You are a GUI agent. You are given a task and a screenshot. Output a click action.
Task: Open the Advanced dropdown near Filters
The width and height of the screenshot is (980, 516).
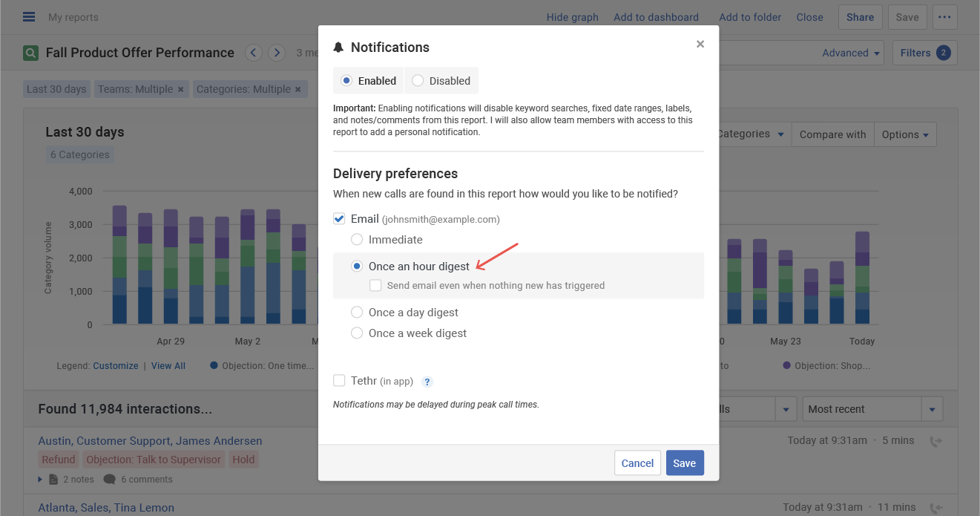tap(849, 53)
